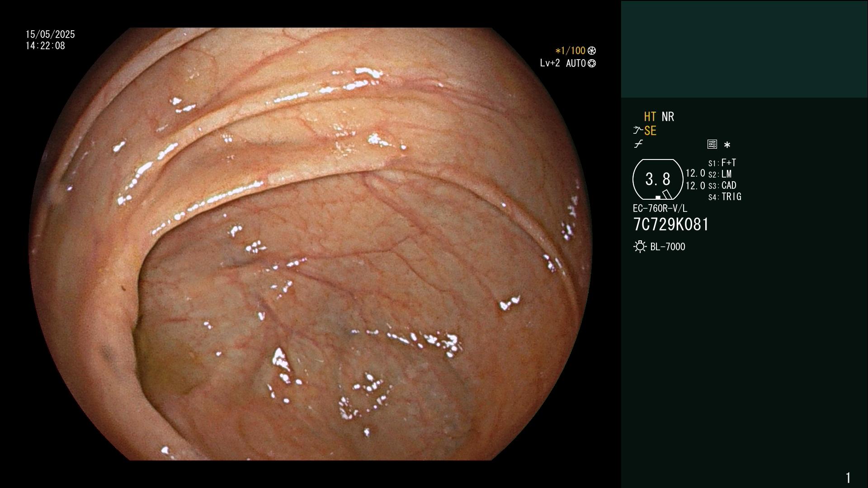Click the BL-7000 light source label
The width and height of the screenshot is (868, 488).
(668, 247)
